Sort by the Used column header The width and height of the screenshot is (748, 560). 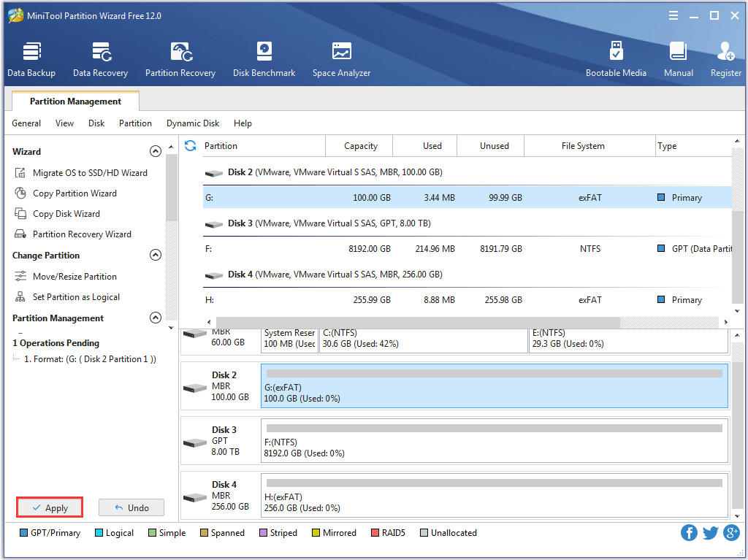tap(425, 145)
